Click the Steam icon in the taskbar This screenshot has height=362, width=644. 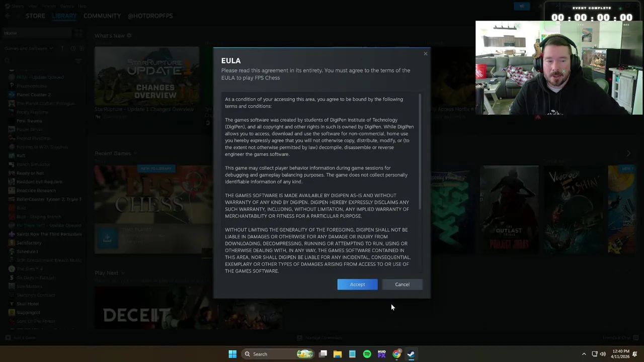(x=411, y=354)
